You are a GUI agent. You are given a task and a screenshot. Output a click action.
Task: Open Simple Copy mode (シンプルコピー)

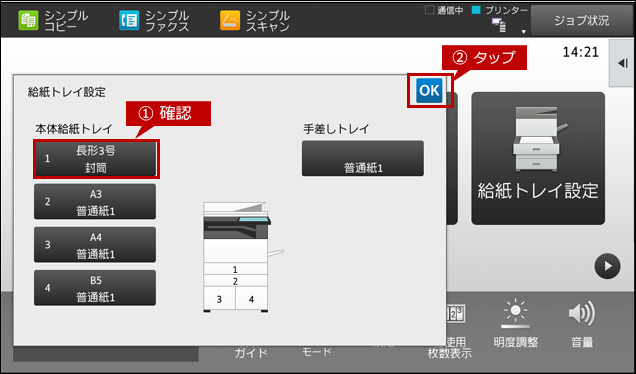(x=53, y=20)
